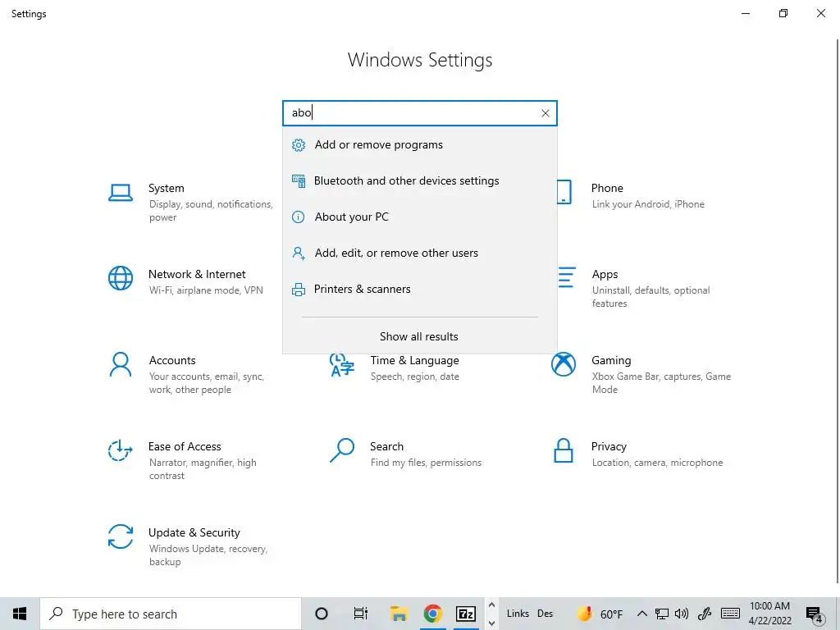Image resolution: width=840 pixels, height=630 pixels.
Task: Click gear icon beside Add or remove programs
Action: click(x=299, y=144)
